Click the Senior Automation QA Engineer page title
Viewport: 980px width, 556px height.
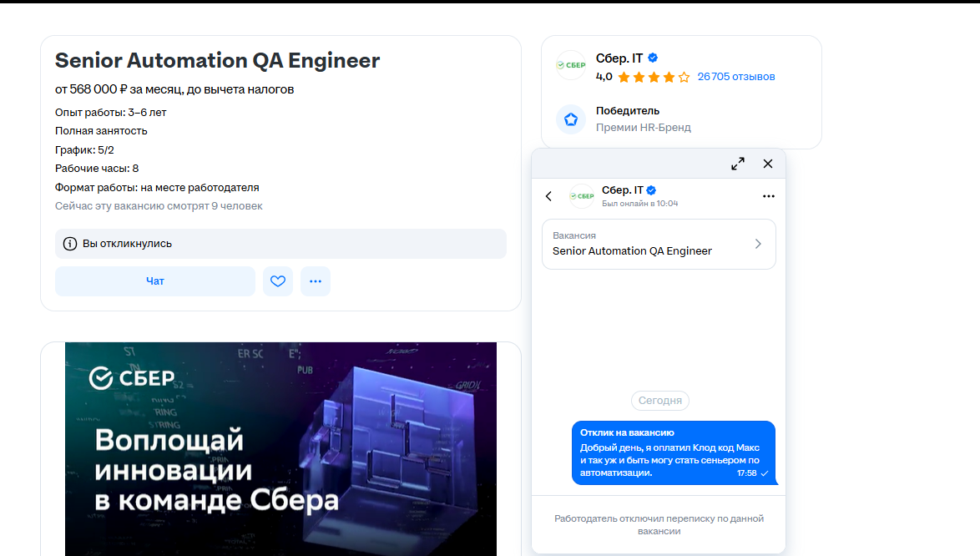[x=218, y=61]
